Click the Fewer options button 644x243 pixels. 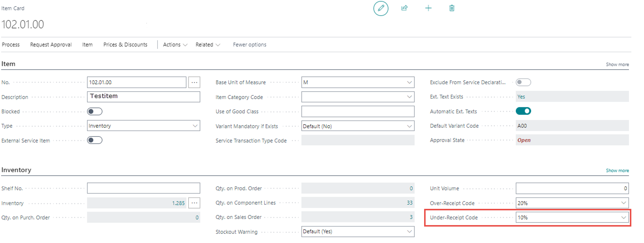click(250, 45)
